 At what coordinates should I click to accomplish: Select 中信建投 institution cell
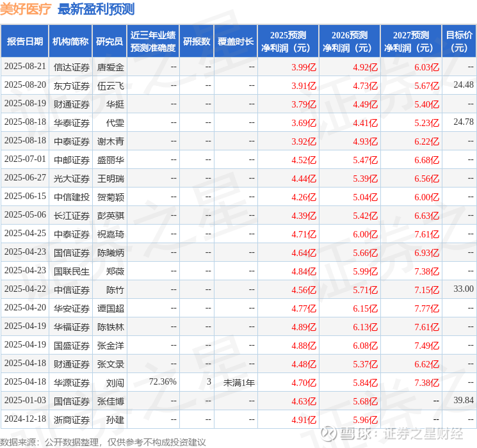pos(72,197)
